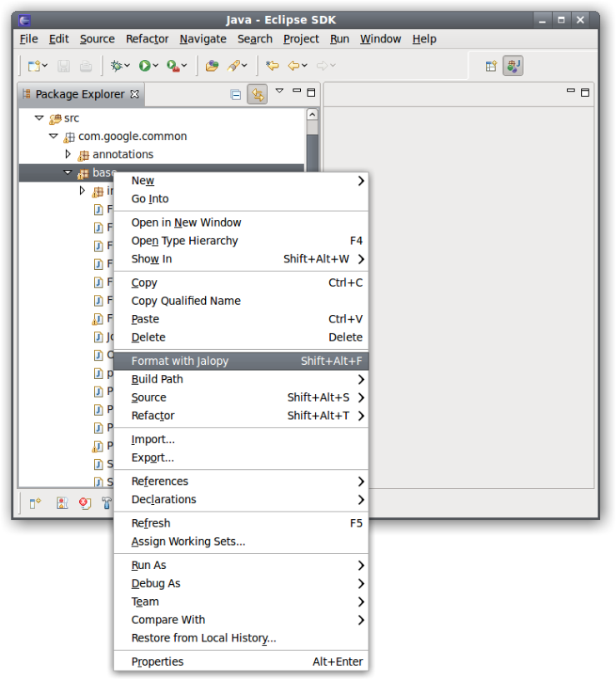Maximize the empty editor area
This screenshot has height=679, width=616.
click(x=585, y=92)
